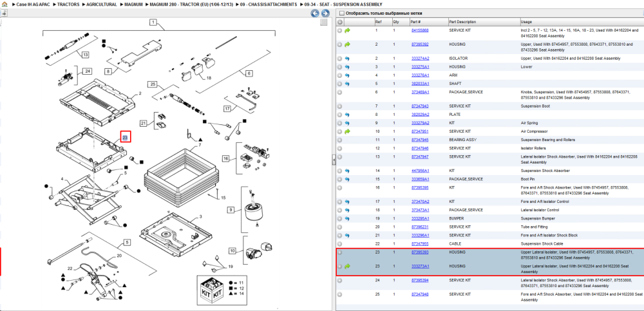Add part 84155868 using its plus icon
This screenshot has width=644, height=311.
click(x=339, y=30)
